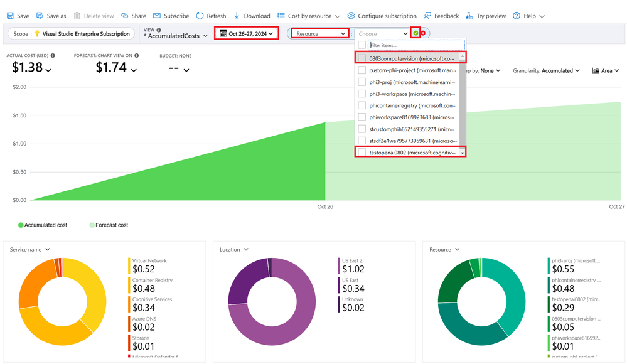Open the Help menu arrow

tap(542, 16)
